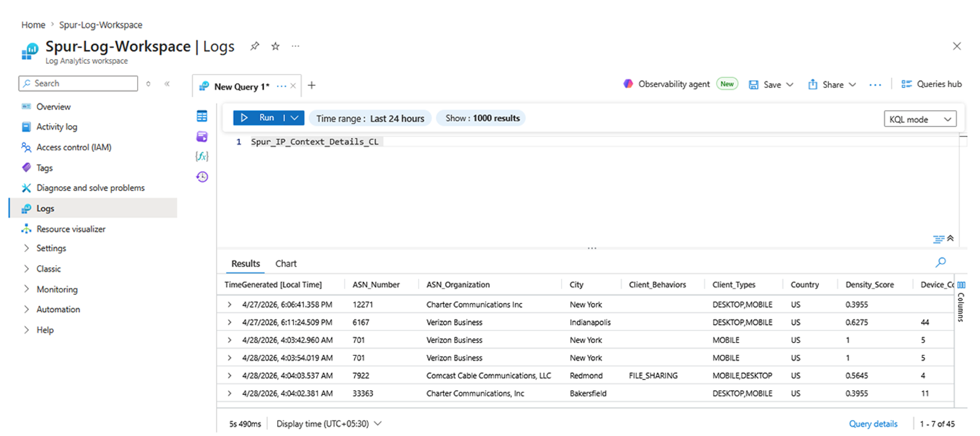Go to Home breadcrumb

[33, 25]
